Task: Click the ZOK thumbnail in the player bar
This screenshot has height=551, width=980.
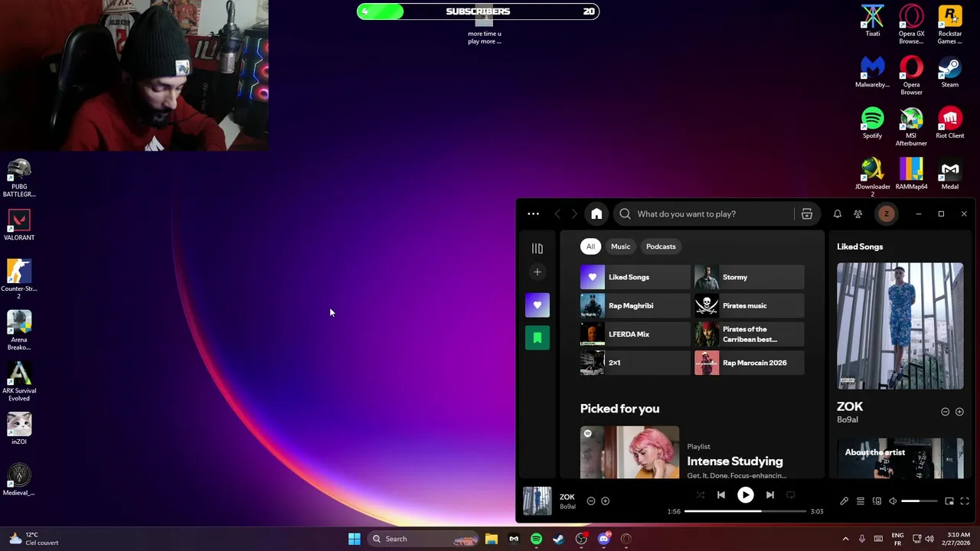Action: click(x=537, y=501)
